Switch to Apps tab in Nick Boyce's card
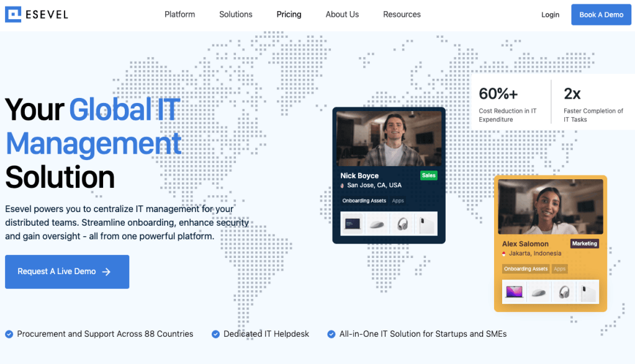The width and height of the screenshot is (635, 364). (398, 201)
